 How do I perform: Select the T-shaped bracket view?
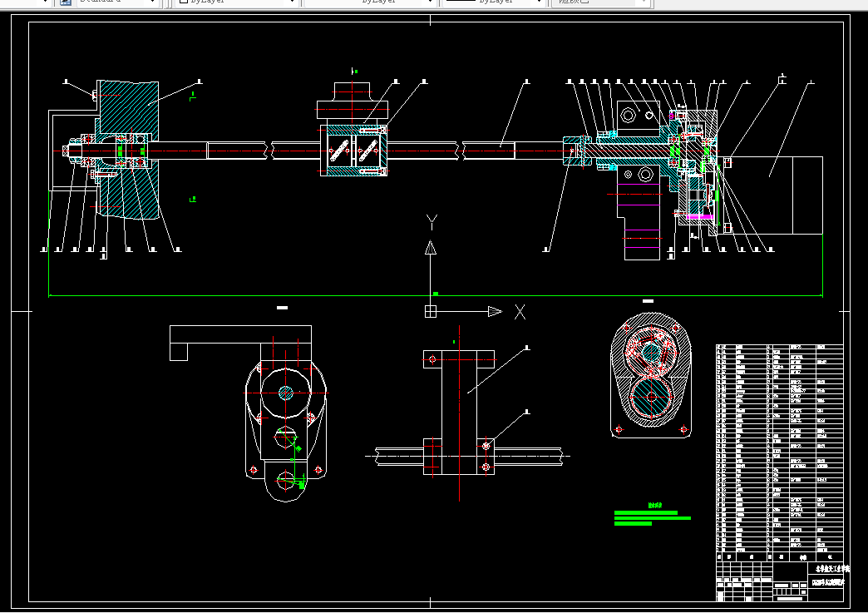click(x=458, y=412)
